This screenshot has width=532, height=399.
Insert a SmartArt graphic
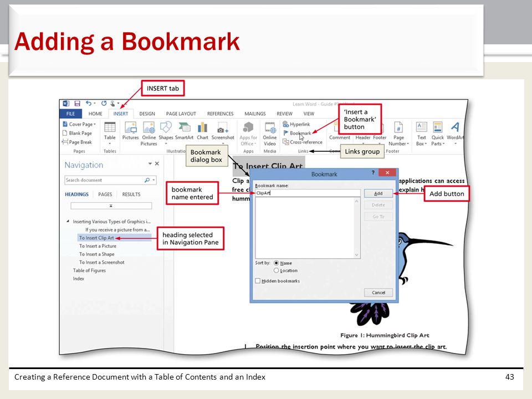coord(184,131)
